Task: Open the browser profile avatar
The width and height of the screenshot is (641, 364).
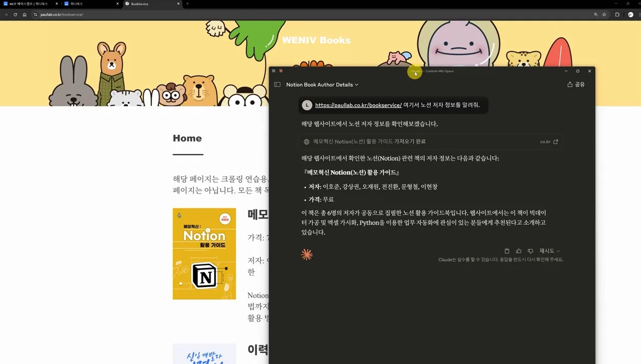Action: tap(631, 15)
